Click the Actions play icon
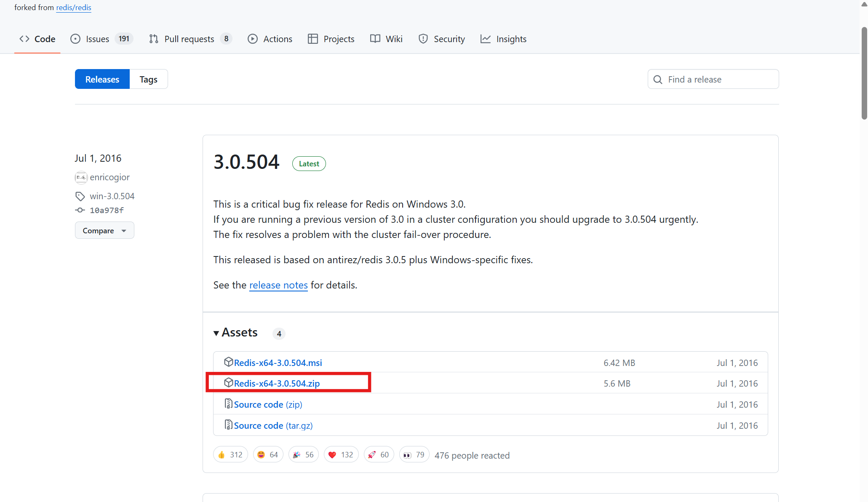The image size is (868, 502). (253, 39)
